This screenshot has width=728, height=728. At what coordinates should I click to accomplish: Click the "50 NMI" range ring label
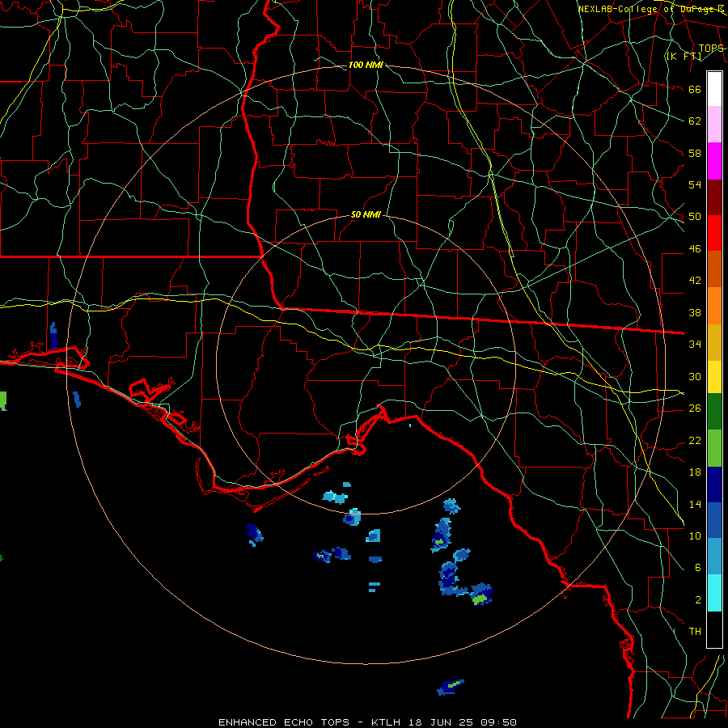pyautogui.click(x=366, y=214)
